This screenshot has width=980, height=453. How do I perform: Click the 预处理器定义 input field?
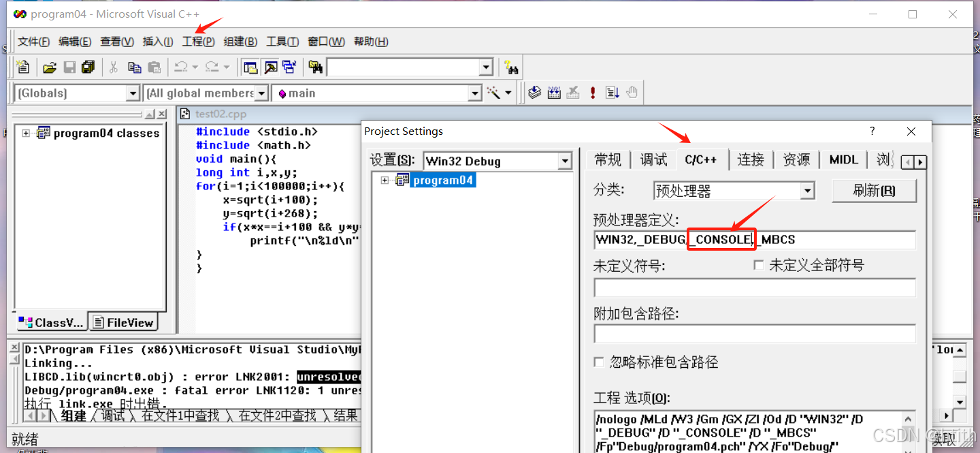[x=755, y=240]
